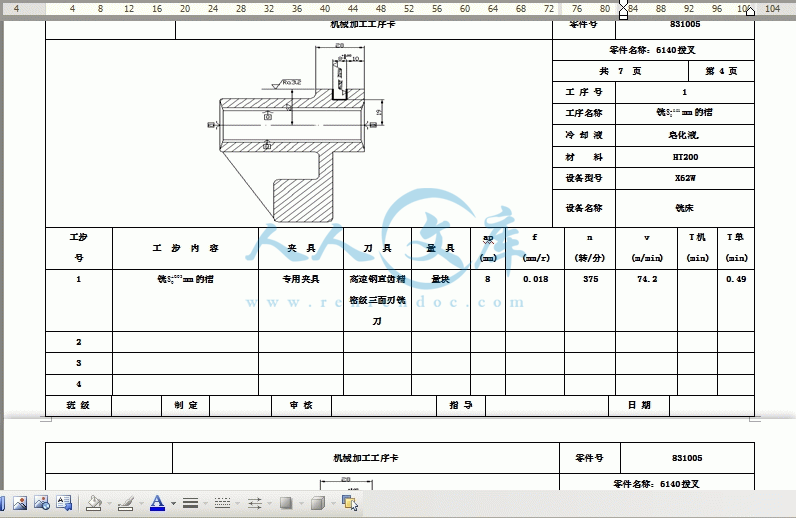Click the 'n (转/分)' column header
Screen dimensions: 796x518
590,248
